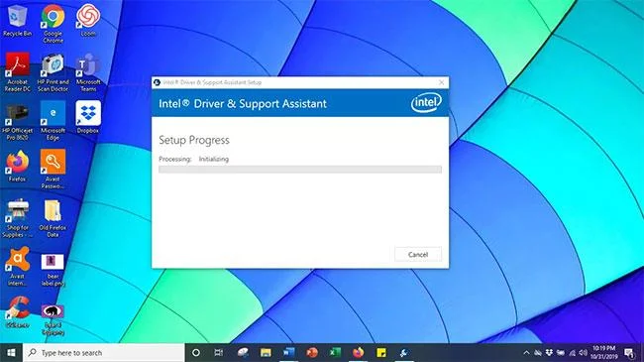Select the Old Firefox Data folder
Screen dimensions: 644x362
pyautogui.click(x=53, y=218)
